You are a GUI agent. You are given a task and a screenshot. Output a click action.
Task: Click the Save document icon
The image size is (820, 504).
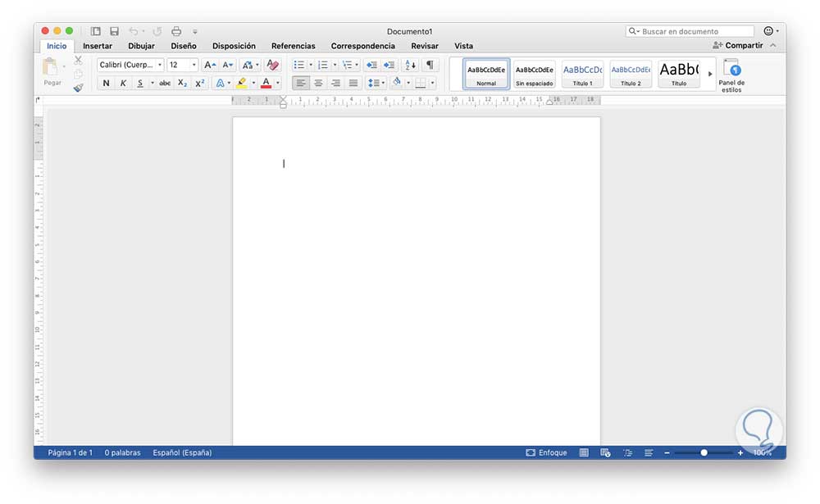click(x=114, y=31)
